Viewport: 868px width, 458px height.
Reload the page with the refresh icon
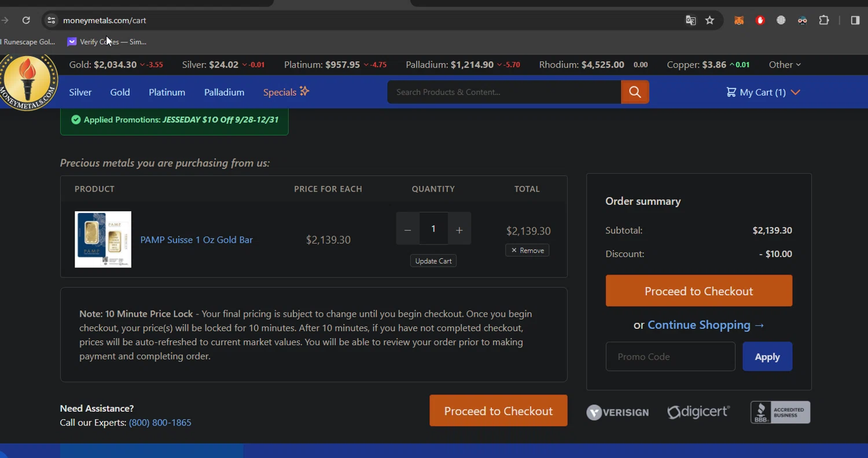tap(26, 20)
